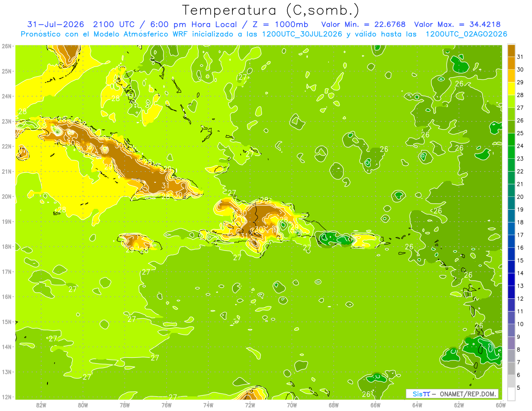Pick the blue swatch between 15 and 16
Screen dimensions: 532x411
pyautogui.click(x=511, y=254)
